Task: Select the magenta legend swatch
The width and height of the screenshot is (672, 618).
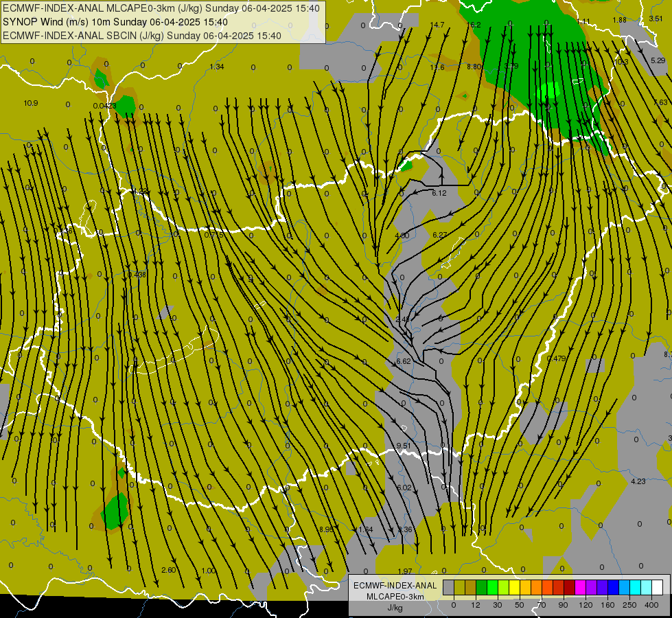Action: click(x=580, y=587)
